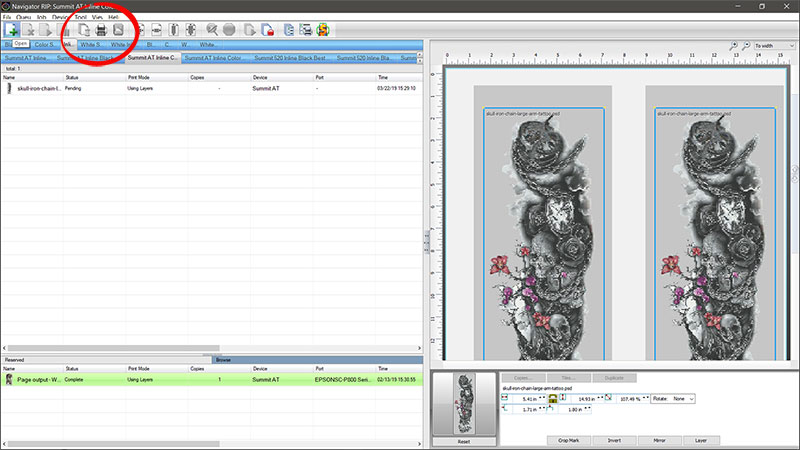
Task: Click the upper queue horizontal scrollbar
Action: click(x=113, y=348)
